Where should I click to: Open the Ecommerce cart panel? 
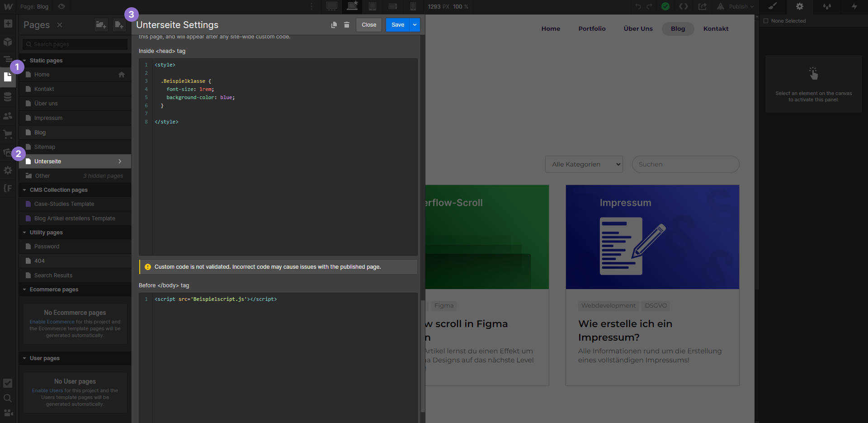[8, 134]
